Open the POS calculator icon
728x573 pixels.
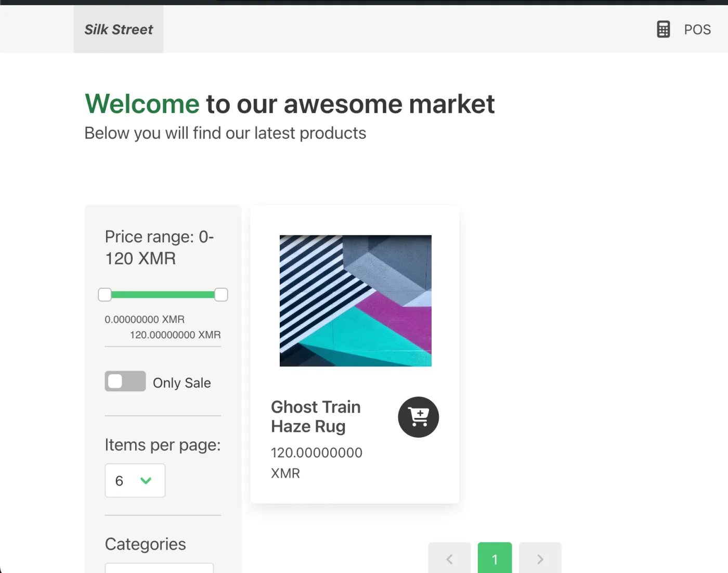tap(663, 29)
